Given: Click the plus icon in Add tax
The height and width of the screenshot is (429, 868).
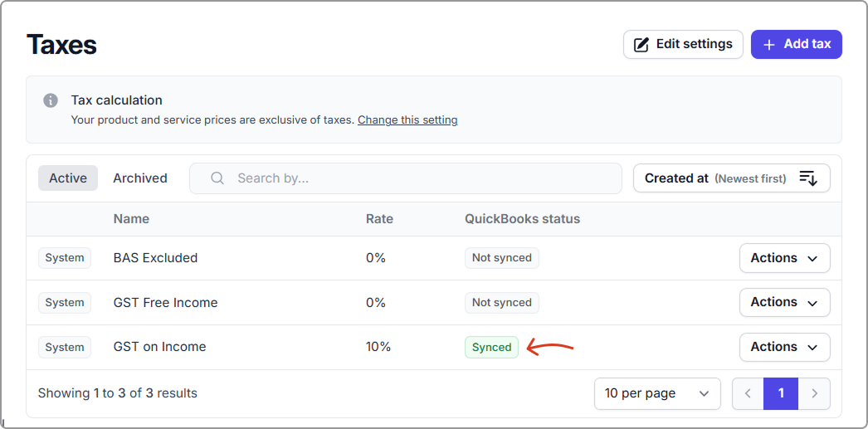Looking at the screenshot, I should point(769,45).
